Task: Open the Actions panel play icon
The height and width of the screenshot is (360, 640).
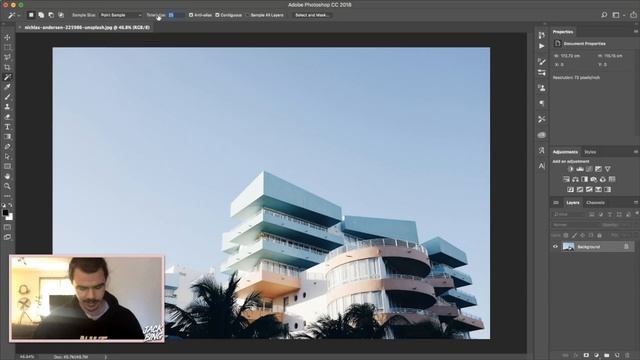Action: (542, 46)
